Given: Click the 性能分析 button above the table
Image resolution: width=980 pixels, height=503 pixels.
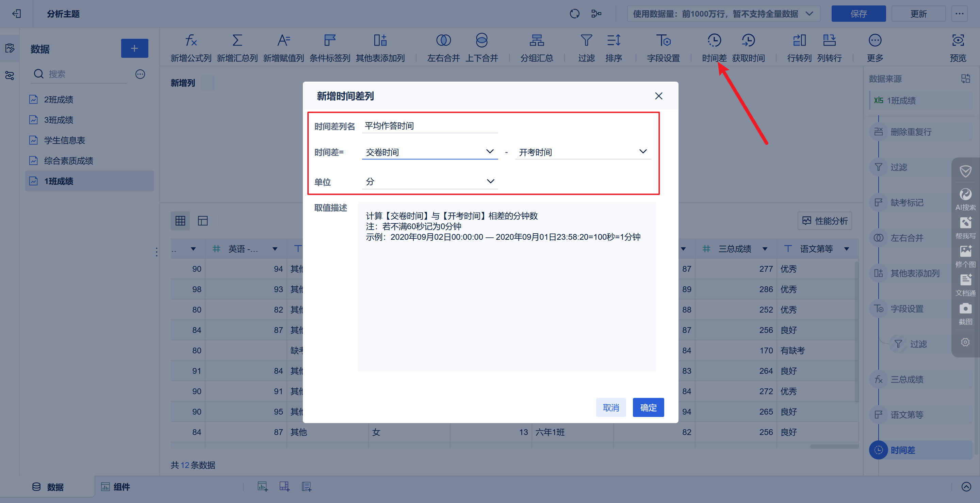Looking at the screenshot, I should coord(824,220).
